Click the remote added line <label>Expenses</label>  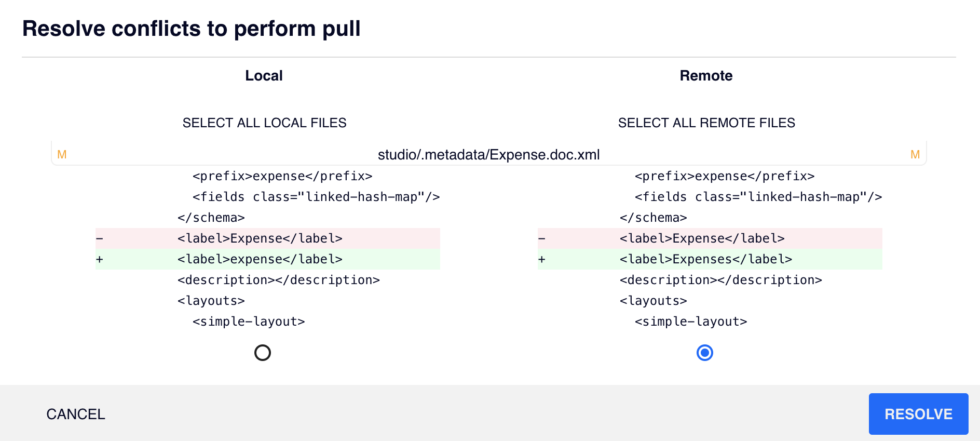pyautogui.click(x=710, y=259)
